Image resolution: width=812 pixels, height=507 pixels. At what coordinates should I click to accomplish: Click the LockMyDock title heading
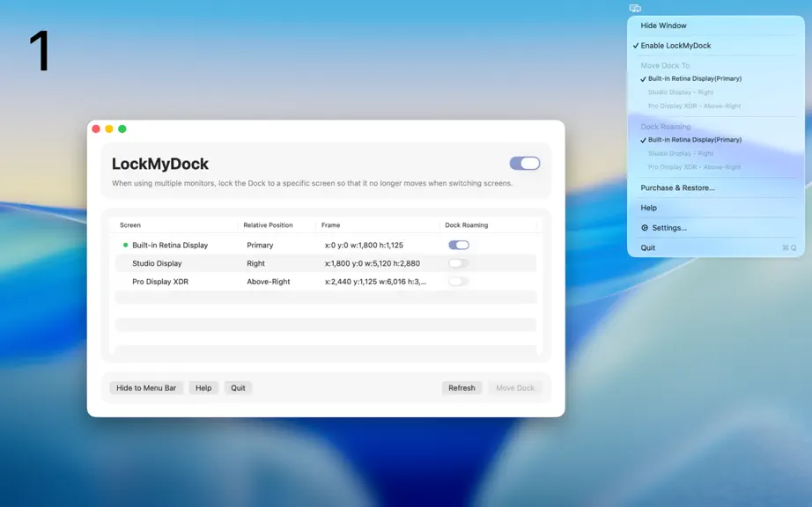[x=160, y=164]
